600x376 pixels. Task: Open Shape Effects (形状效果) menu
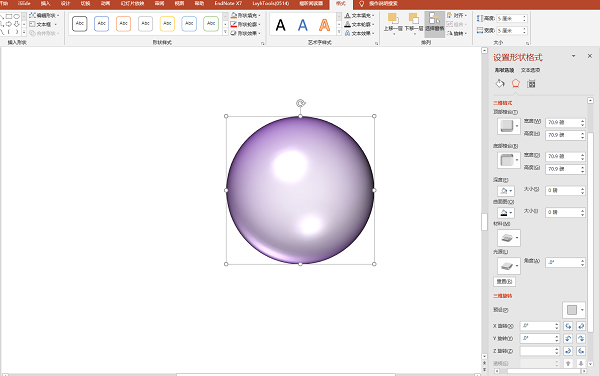coord(246,33)
